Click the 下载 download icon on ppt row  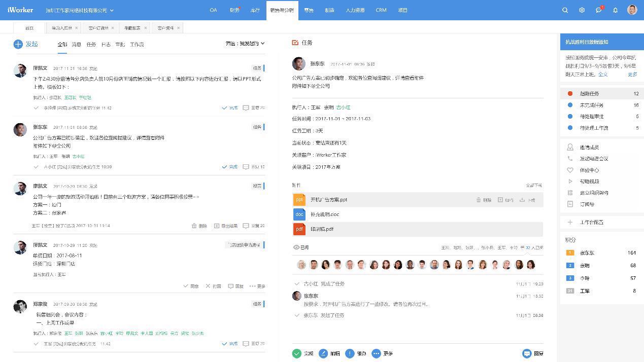coord(522,200)
